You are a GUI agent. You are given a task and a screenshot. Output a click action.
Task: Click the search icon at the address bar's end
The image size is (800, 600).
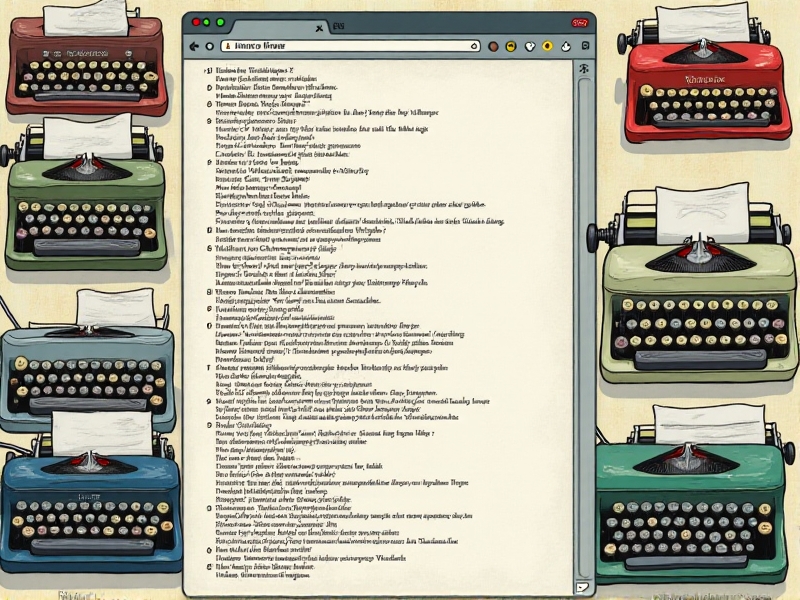(473, 46)
